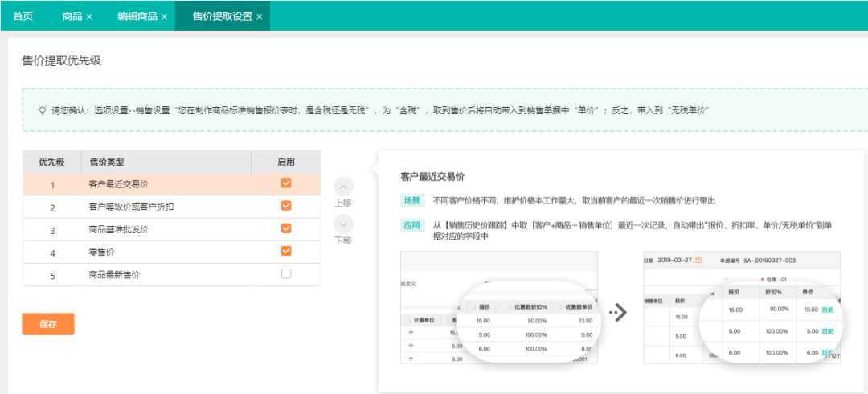868x394 pixels.
Task: Click the double arrow between example images
Action: click(617, 312)
